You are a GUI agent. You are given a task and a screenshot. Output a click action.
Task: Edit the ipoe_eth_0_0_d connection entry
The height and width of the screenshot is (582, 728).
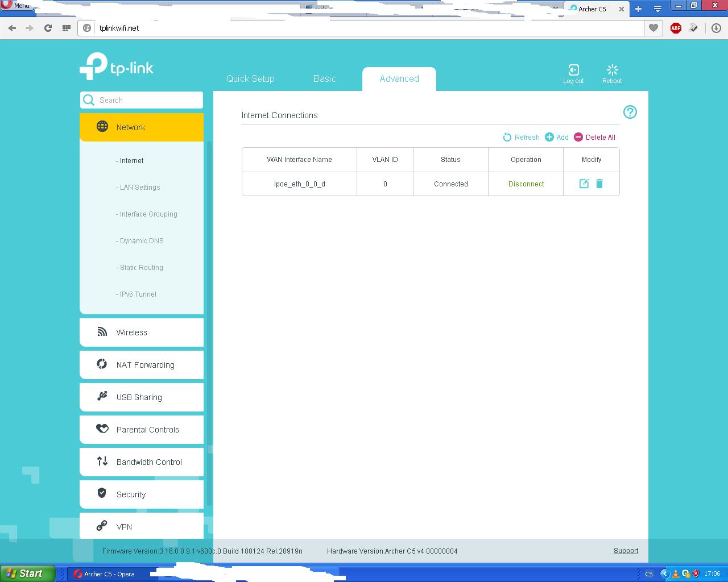point(584,184)
